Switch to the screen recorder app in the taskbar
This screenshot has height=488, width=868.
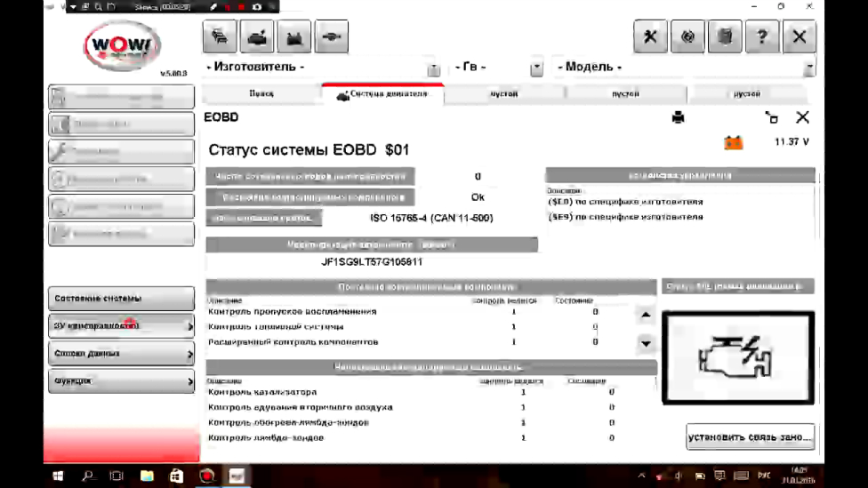click(x=207, y=476)
